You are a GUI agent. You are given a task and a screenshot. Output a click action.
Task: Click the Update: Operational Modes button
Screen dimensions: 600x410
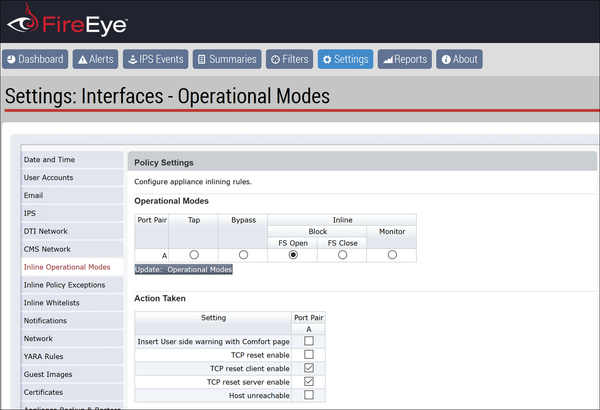[184, 270]
